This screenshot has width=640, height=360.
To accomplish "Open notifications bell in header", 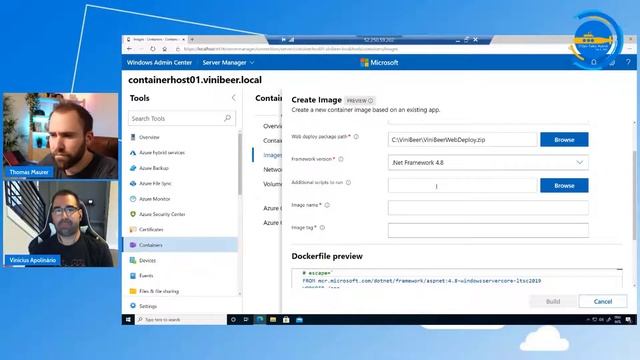I will click(x=594, y=62).
